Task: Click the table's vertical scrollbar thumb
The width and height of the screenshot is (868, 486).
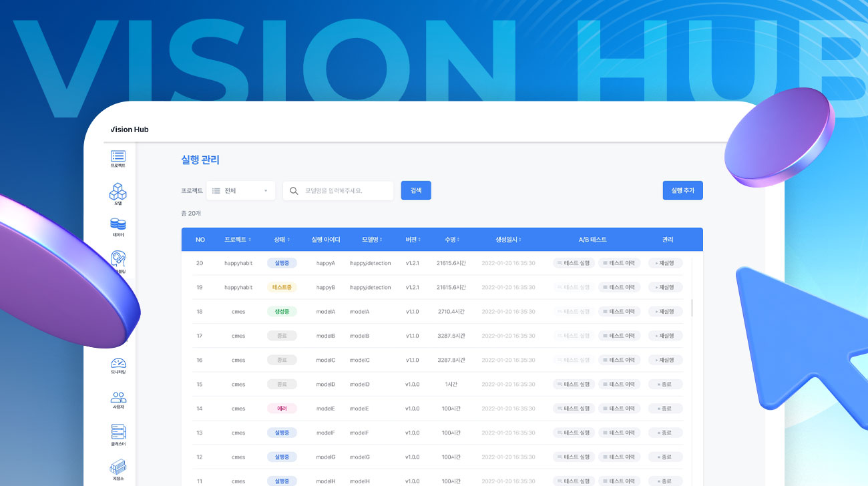Action: 692,308
